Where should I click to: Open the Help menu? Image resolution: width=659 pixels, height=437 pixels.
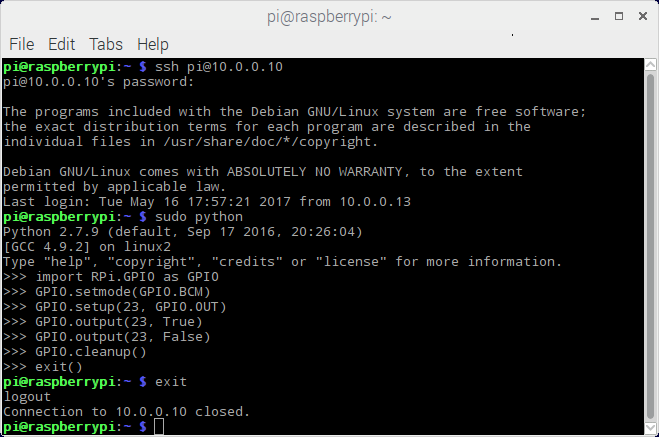tap(153, 45)
